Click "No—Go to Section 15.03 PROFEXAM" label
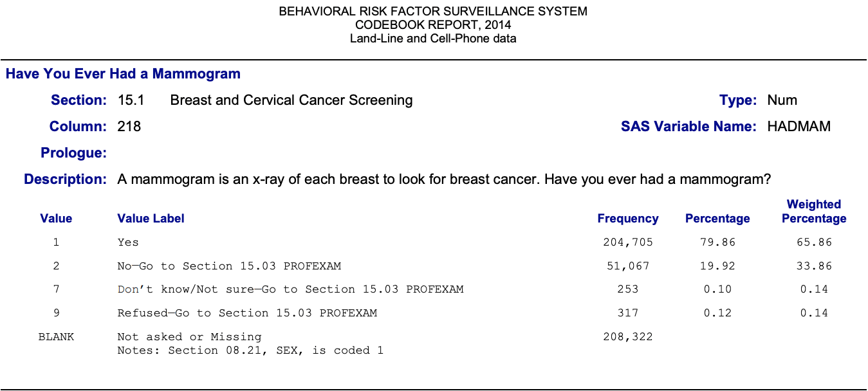 coord(229,266)
